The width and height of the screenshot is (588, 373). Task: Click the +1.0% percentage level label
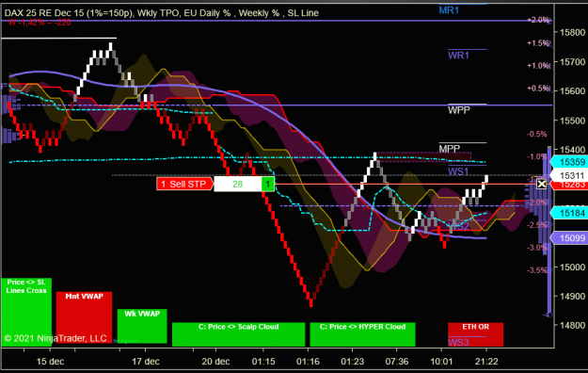[538, 66]
